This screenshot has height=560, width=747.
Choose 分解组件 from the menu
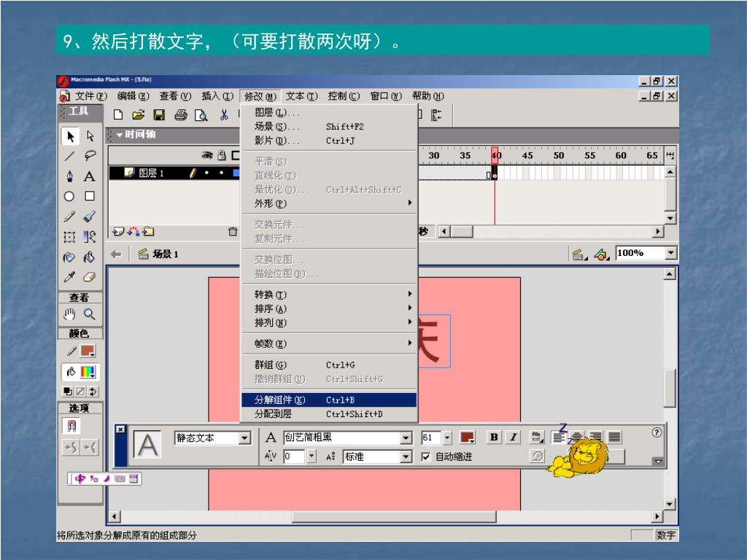pos(329,400)
